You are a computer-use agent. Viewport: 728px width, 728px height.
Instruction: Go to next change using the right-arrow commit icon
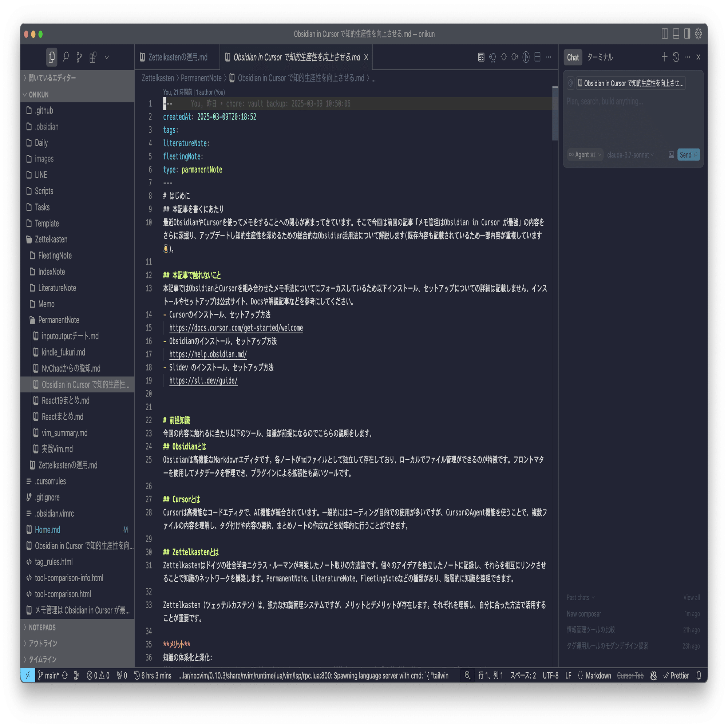[515, 57]
